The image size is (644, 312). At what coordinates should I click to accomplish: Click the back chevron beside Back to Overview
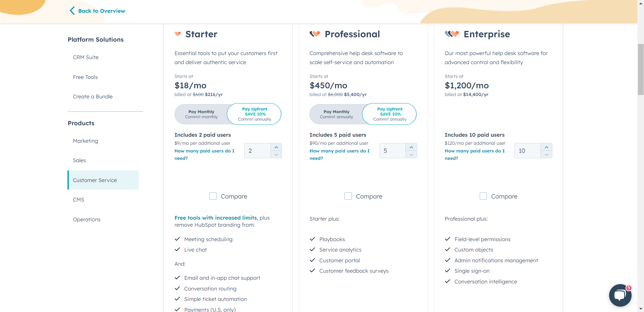(x=71, y=10)
